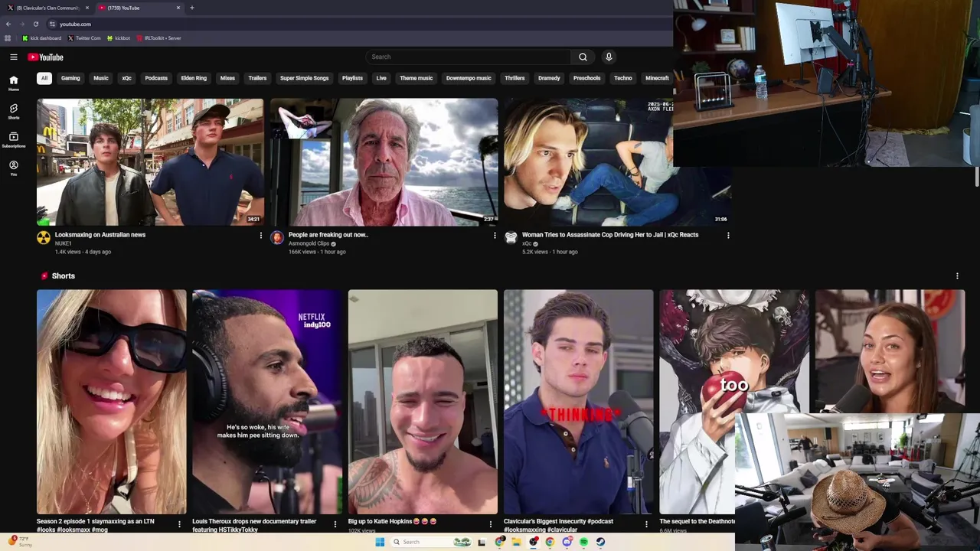Click the youtube.com address bar
The height and width of the screenshot is (551, 980).
tap(360, 24)
